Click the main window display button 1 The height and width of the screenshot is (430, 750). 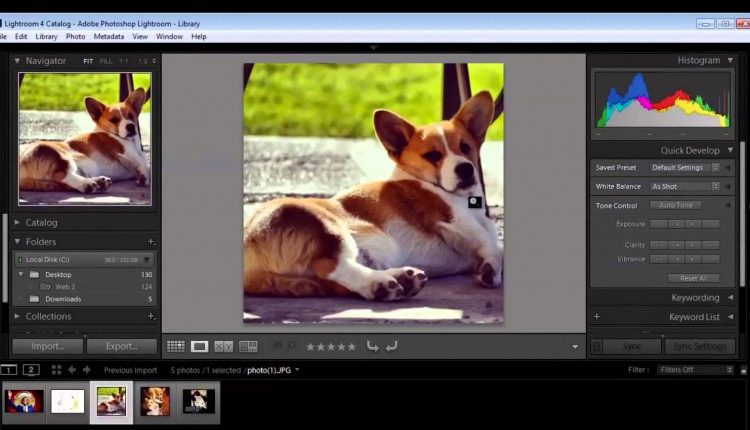coord(9,370)
